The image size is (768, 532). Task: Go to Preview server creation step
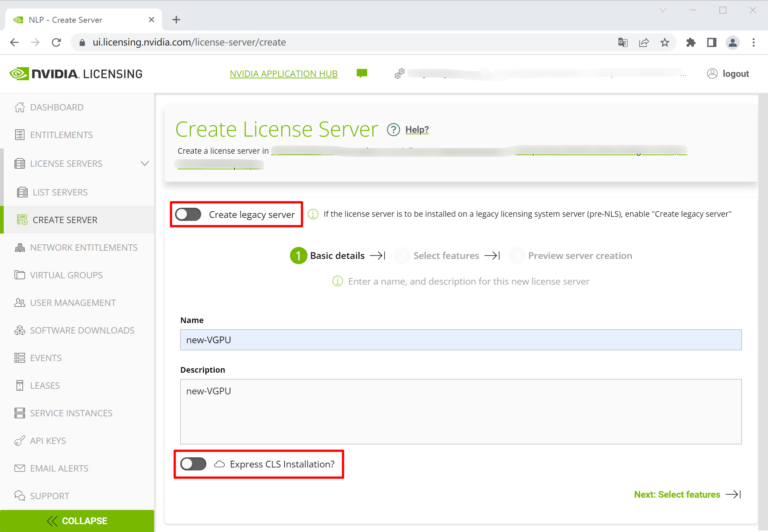coord(571,256)
